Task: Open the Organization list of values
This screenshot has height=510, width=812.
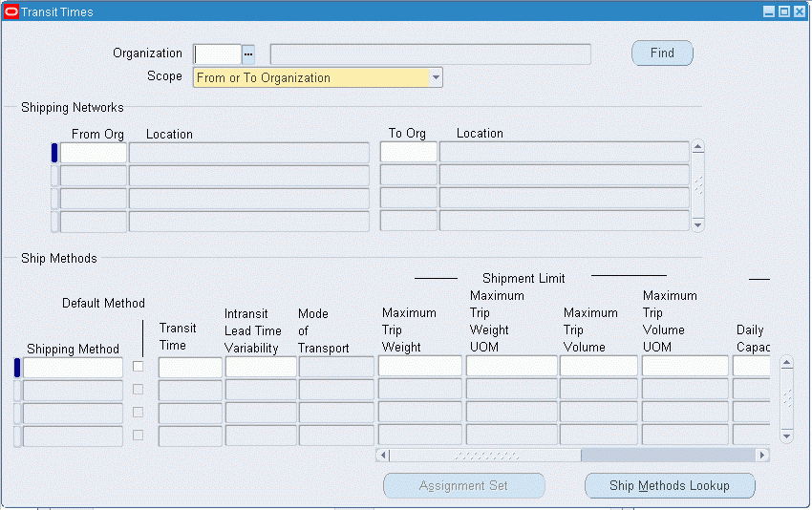Action: [x=248, y=54]
